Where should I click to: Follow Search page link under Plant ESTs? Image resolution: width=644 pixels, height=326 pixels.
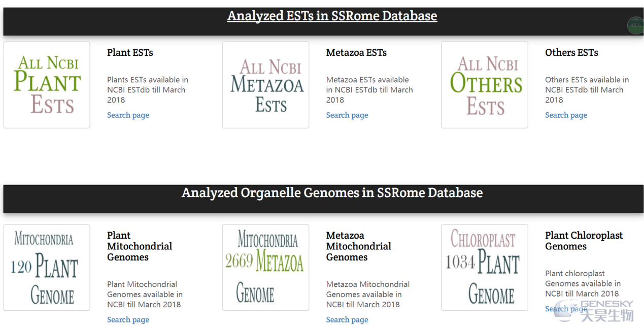[x=128, y=115]
